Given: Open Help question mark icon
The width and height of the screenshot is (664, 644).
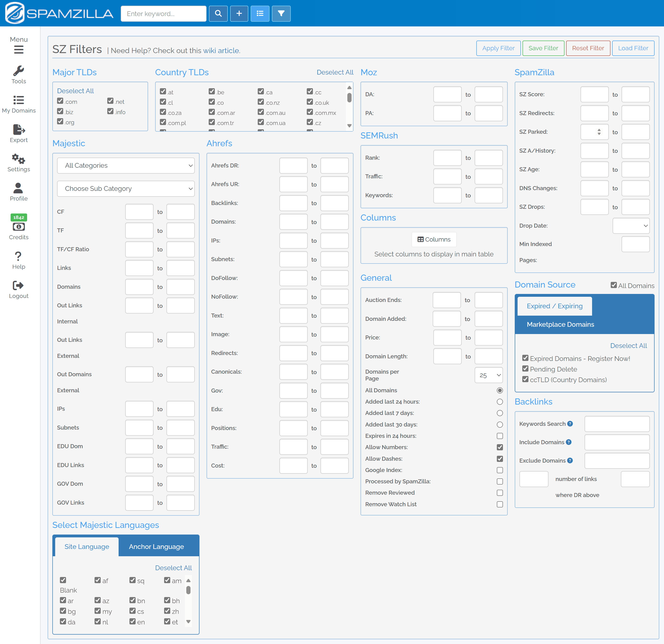Looking at the screenshot, I should tap(19, 256).
